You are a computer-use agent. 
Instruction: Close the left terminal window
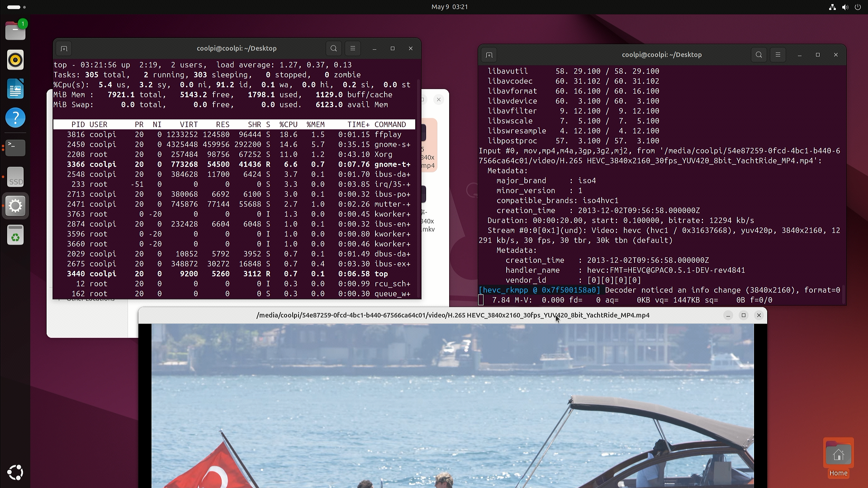(x=411, y=48)
